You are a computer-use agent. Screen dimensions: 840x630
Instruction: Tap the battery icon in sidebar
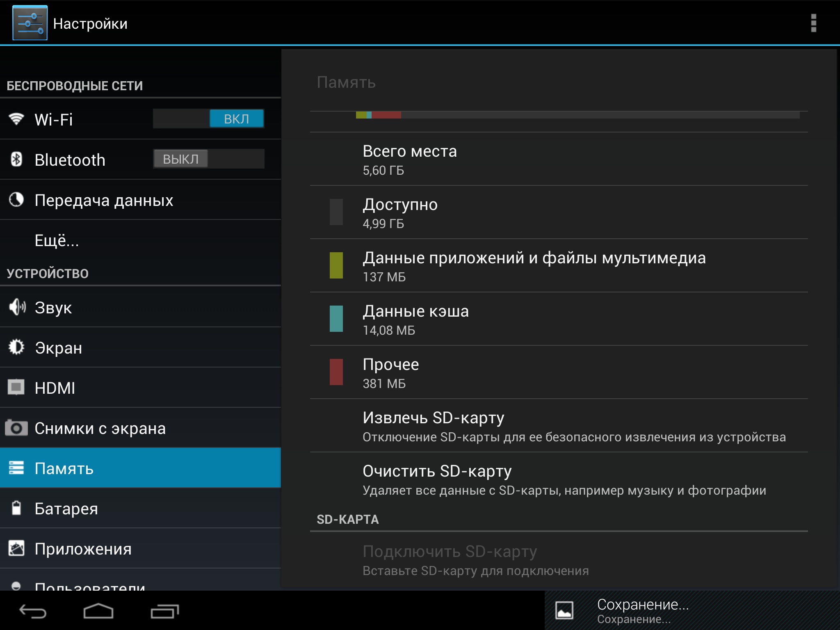coord(16,508)
